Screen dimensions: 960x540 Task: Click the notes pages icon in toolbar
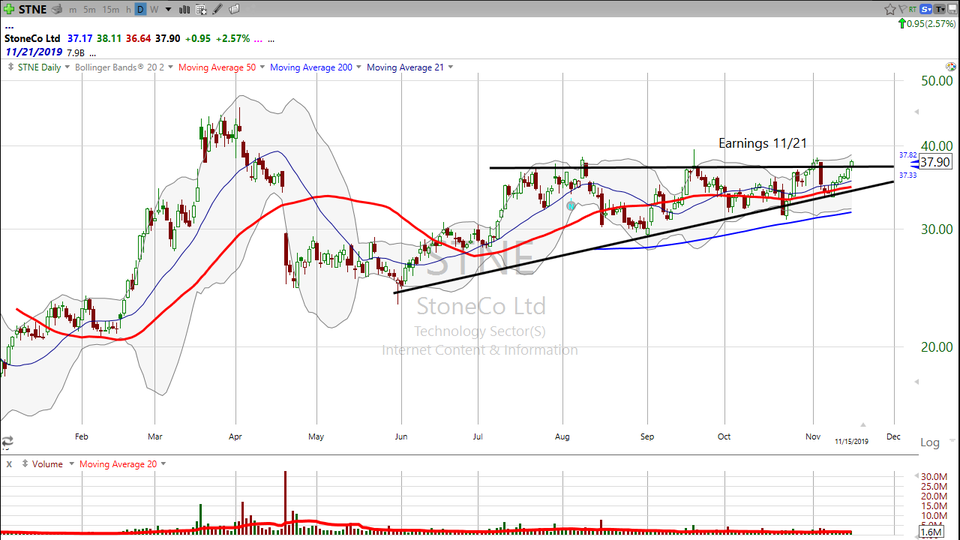tap(234, 9)
